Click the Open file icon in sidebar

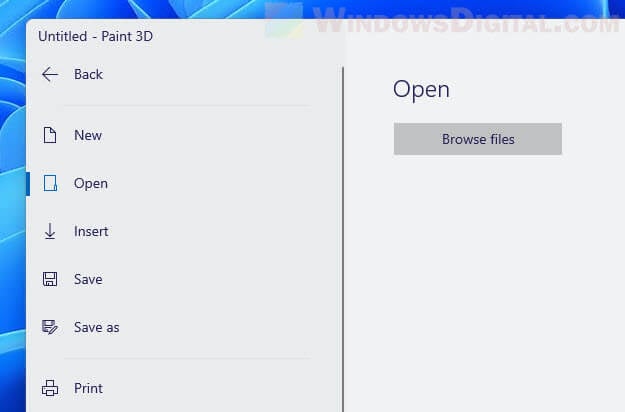(x=50, y=183)
